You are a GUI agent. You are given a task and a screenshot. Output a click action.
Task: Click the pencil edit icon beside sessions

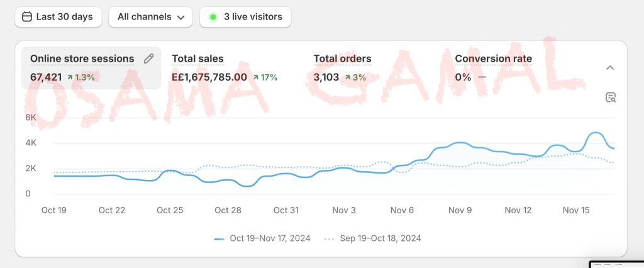click(148, 59)
